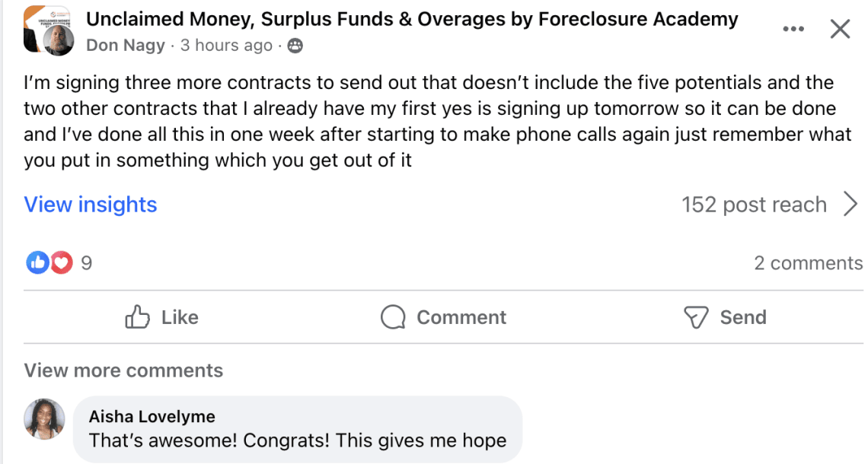Click the Comment speech bubble icon
This screenshot has width=868, height=464.
point(393,317)
